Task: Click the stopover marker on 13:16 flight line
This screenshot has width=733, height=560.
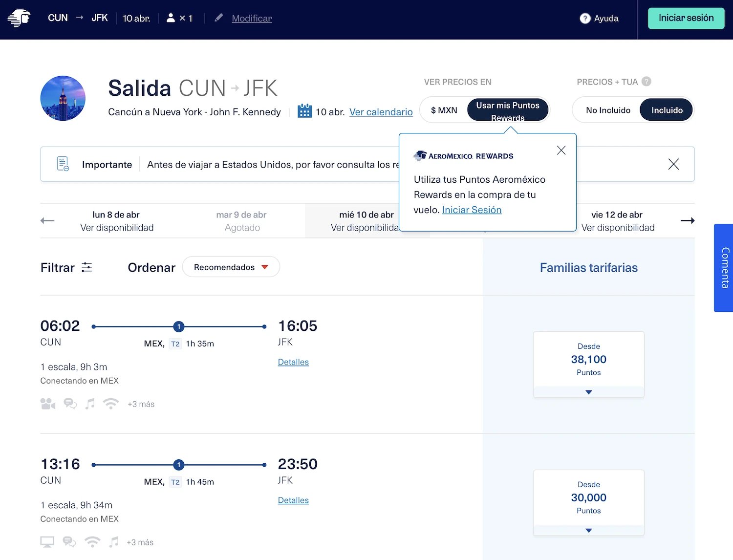Action: 179,465
